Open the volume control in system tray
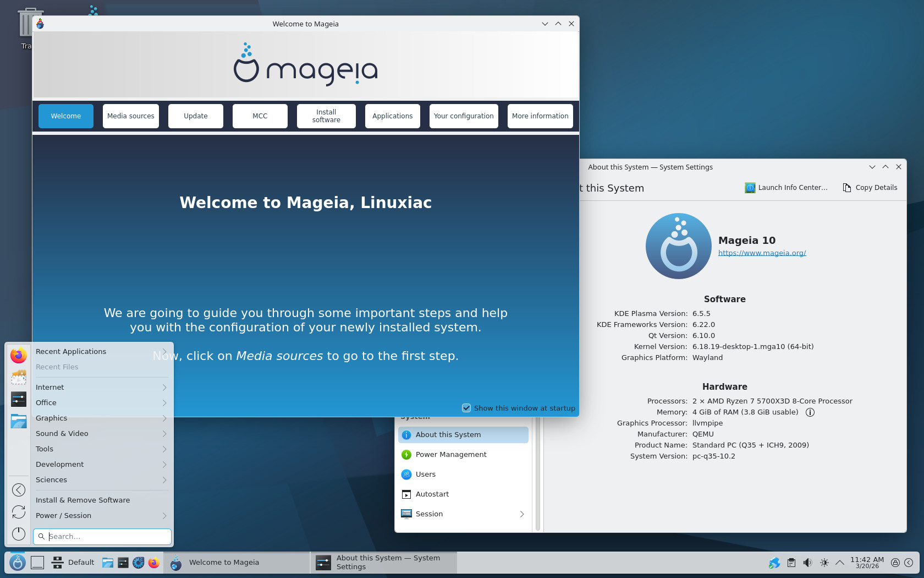This screenshot has width=924, height=578. (807, 563)
